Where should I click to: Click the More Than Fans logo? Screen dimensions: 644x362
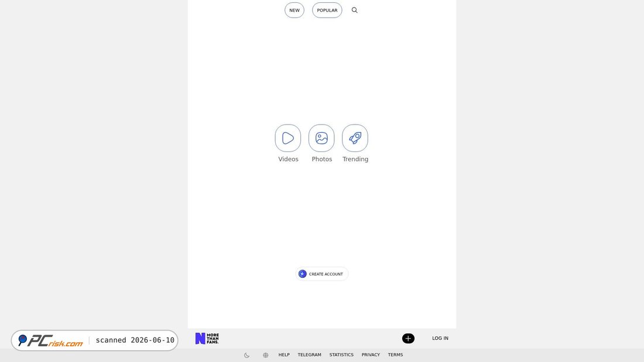click(207, 338)
